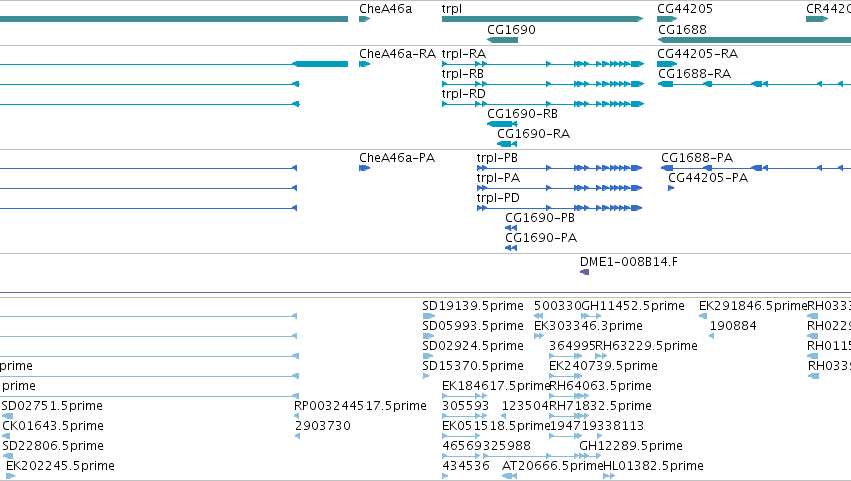Select the trpl-RB transcript label

tap(462, 74)
